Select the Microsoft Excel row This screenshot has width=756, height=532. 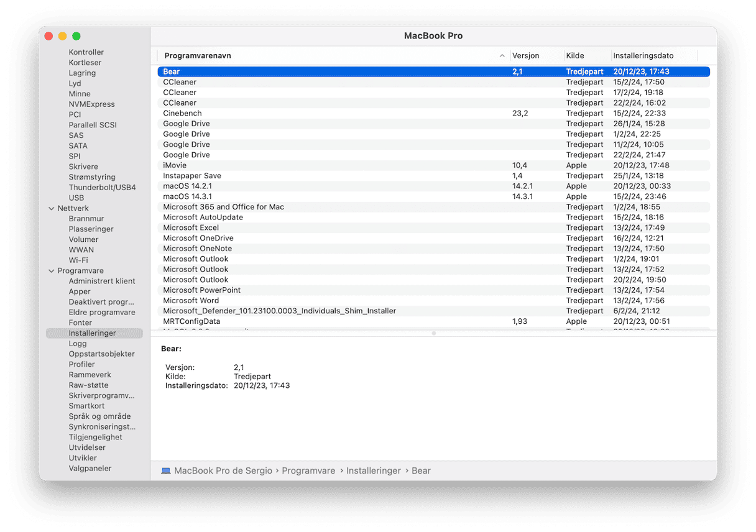433,227
